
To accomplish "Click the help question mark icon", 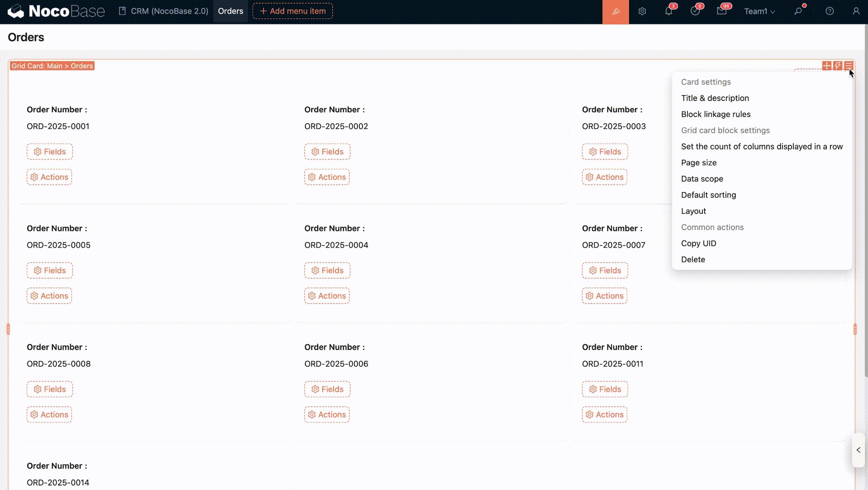I will point(830,12).
